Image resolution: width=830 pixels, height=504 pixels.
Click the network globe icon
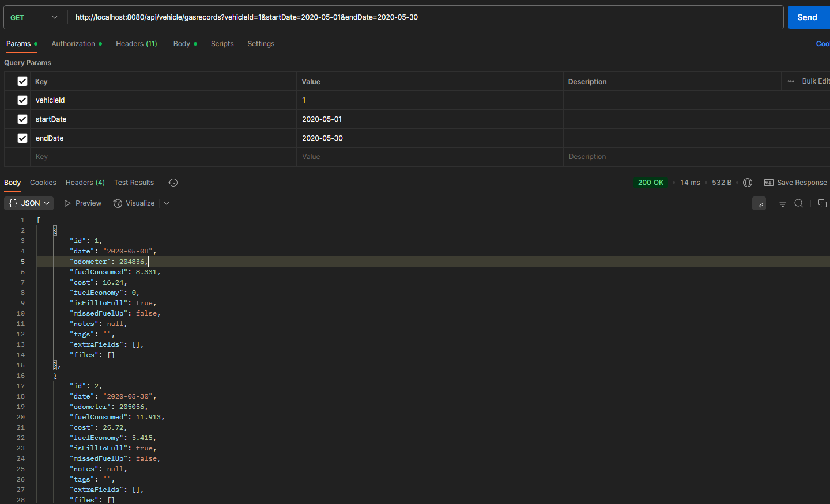tap(748, 183)
